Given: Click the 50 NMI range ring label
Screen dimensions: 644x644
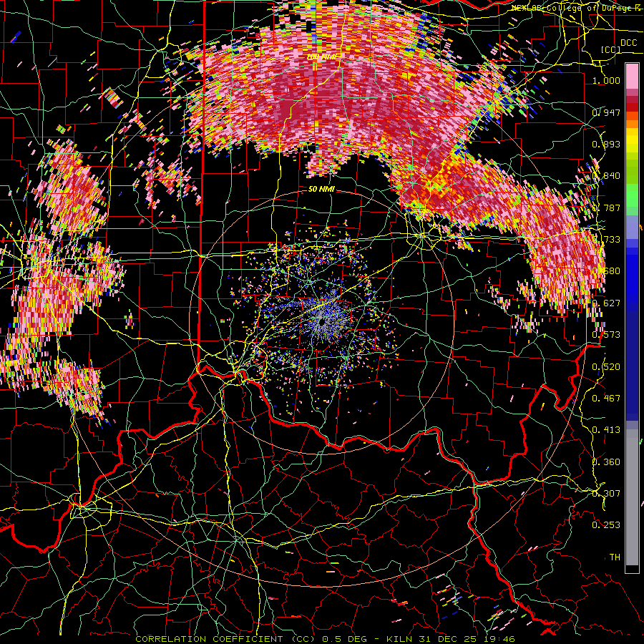Looking at the screenshot, I should click(x=321, y=189).
